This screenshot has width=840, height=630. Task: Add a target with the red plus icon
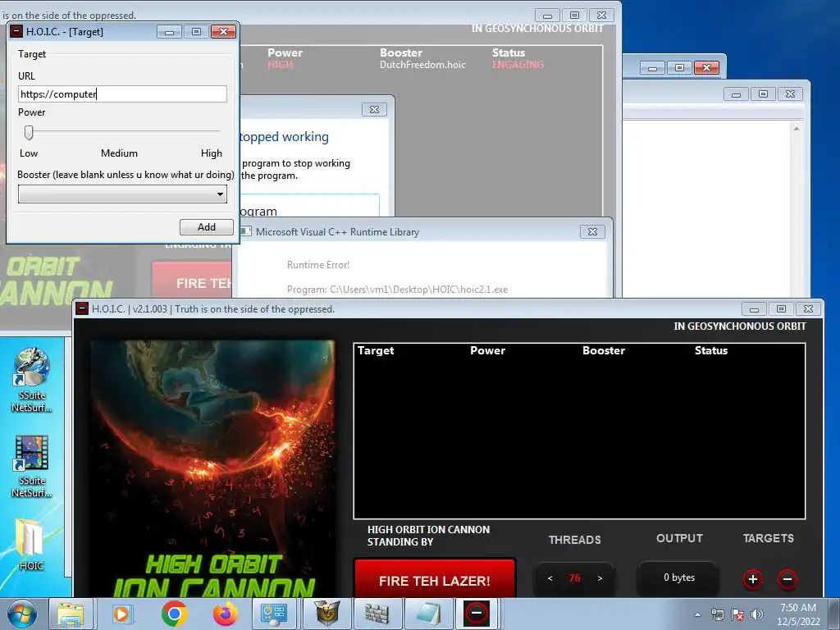753,579
